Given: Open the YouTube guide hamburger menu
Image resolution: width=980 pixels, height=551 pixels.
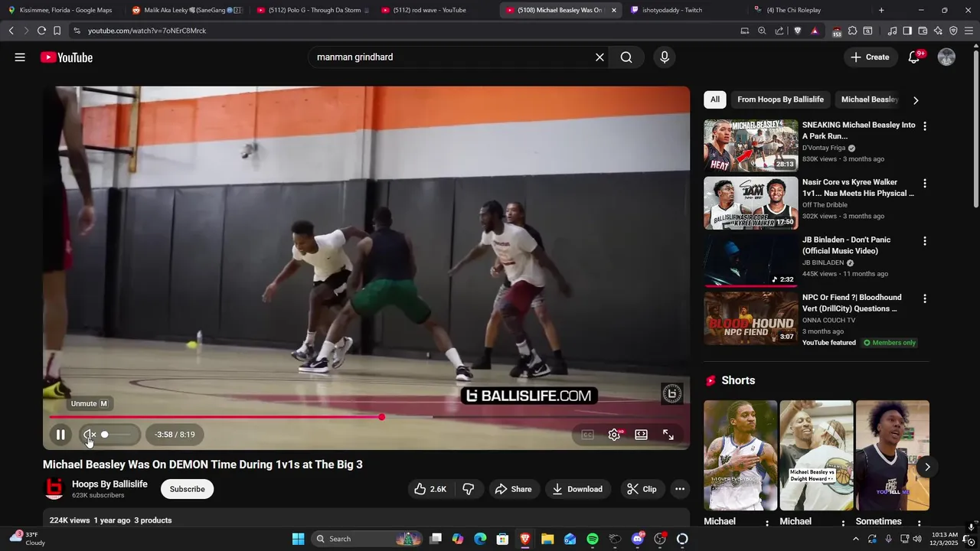Looking at the screenshot, I should pos(20,57).
